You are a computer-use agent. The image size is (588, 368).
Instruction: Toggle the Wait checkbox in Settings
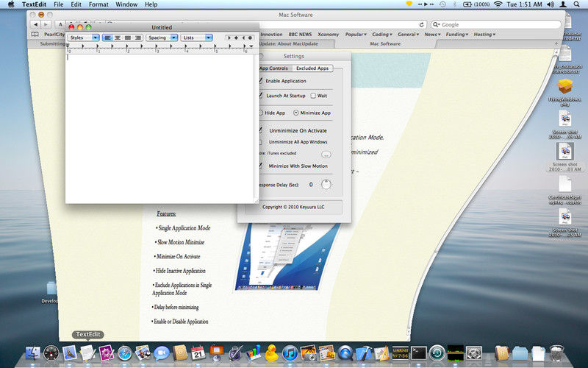pos(313,96)
